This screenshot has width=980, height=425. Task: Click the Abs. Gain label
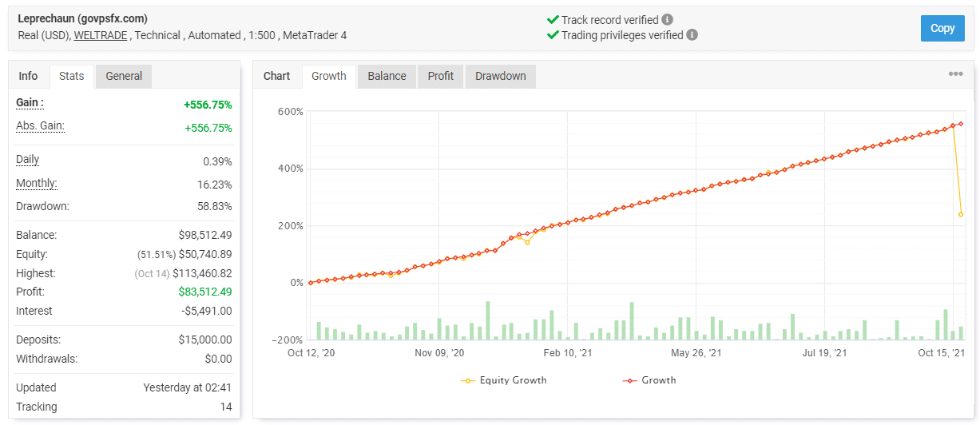40,126
